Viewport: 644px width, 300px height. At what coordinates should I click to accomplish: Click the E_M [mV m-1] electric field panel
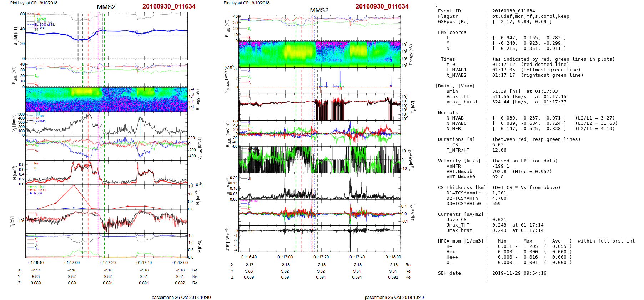pos(320,160)
